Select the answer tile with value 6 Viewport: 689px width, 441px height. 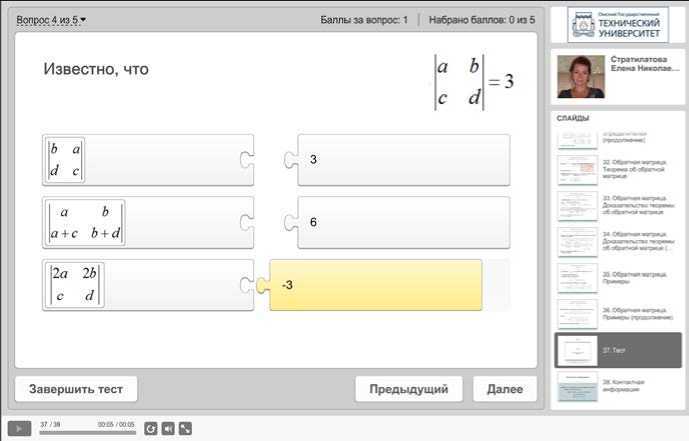(398, 222)
